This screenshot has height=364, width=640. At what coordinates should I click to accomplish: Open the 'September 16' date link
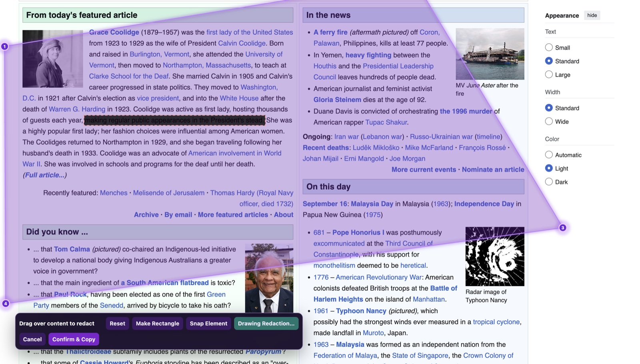[x=325, y=204]
